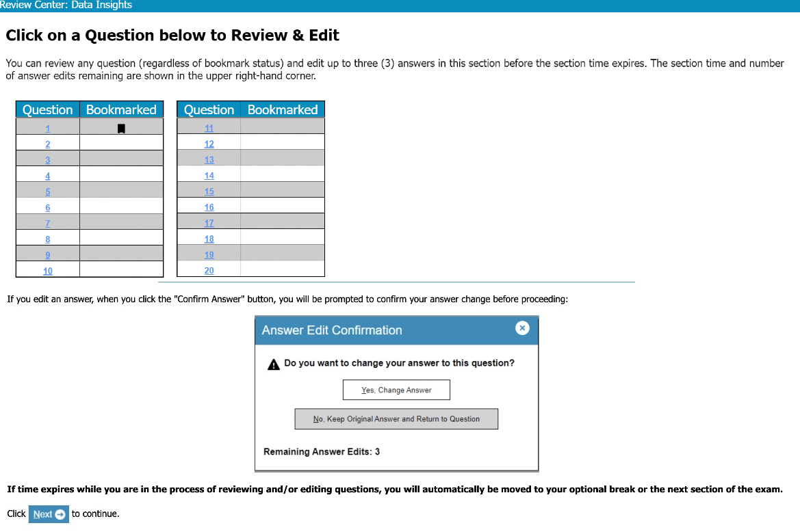The width and height of the screenshot is (800, 532).
Task: Open question 12 for review
Action: click(x=209, y=144)
